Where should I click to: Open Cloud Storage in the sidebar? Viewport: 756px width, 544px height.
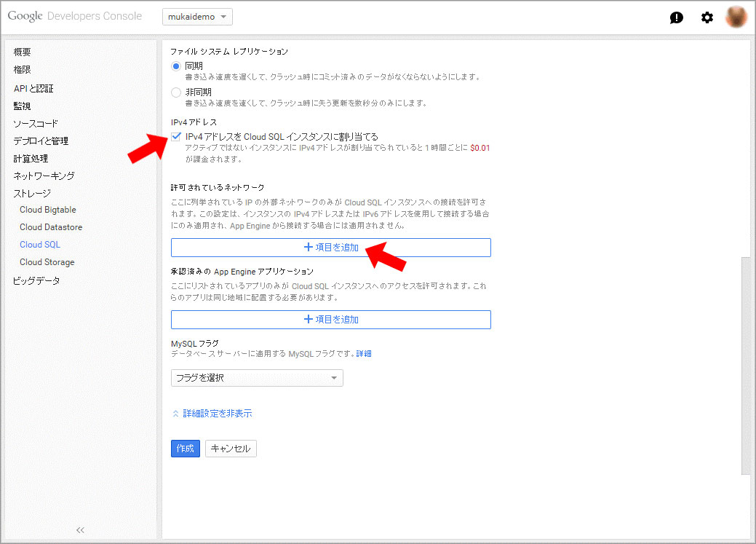[x=47, y=262]
